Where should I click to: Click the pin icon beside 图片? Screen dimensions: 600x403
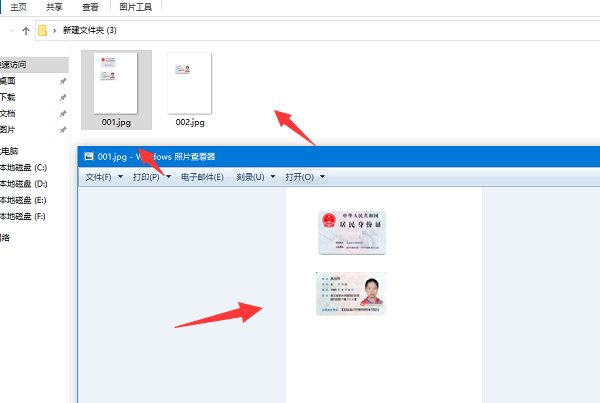pos(63,130)
